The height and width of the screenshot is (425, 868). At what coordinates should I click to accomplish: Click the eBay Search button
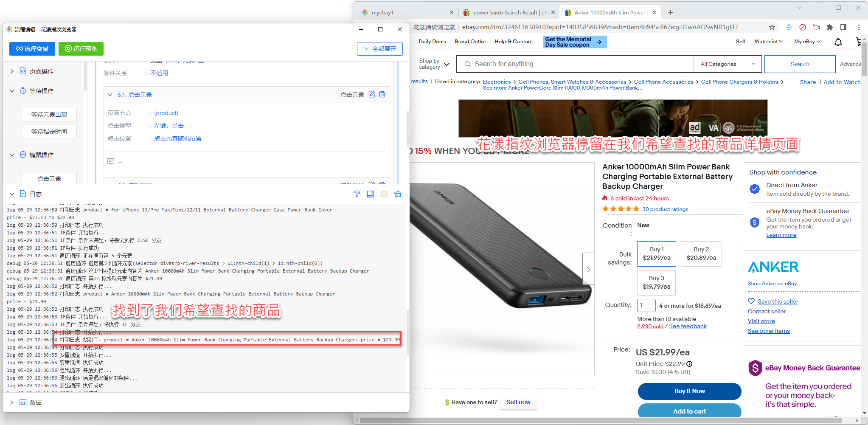(x=800, y=64)
